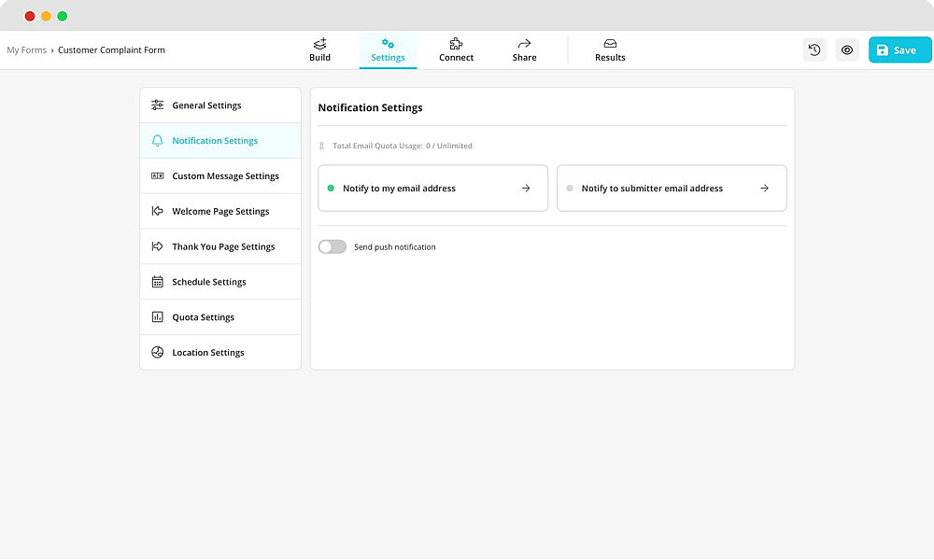
Task: Open the Share tab
Action: 524,50
